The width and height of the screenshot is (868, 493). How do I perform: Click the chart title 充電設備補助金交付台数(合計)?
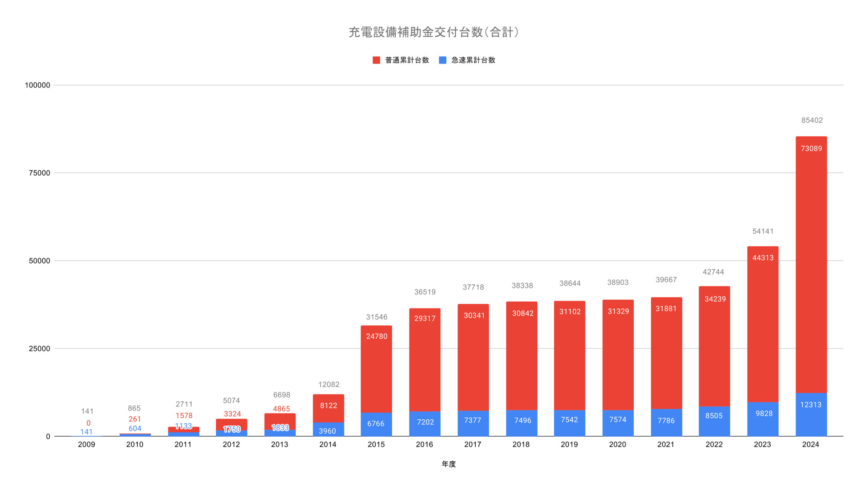click(x=434, y=32)
